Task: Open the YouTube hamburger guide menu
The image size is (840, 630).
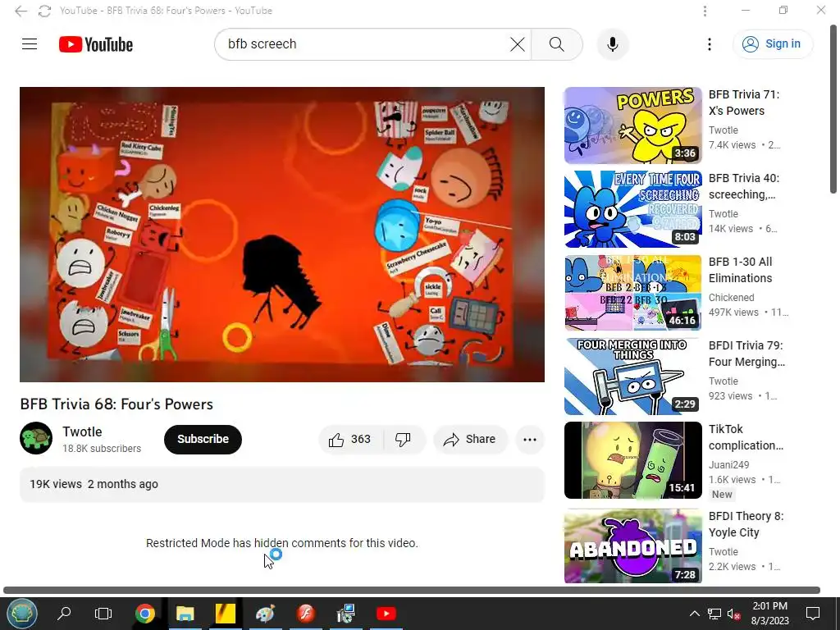Action: [x=30, y=44]
